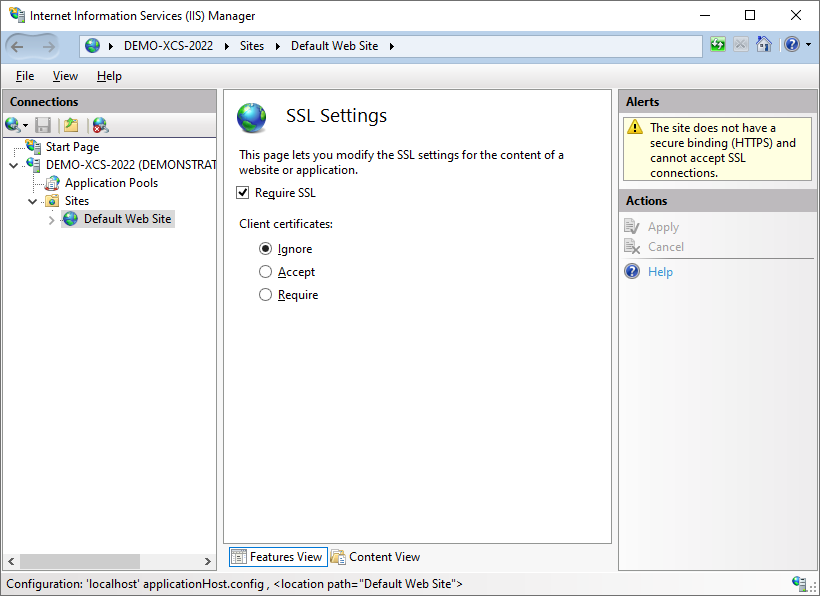The width and height of the screenshot is (820, 596).
Task: Open the File menu
Action: 25,76
